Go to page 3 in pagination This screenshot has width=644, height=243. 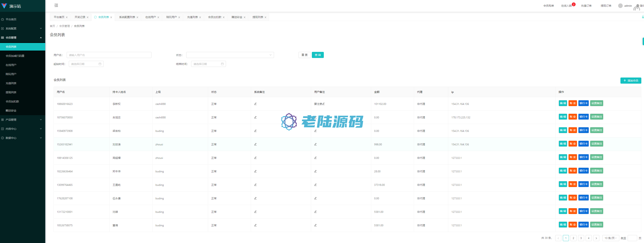coord(581,238)
